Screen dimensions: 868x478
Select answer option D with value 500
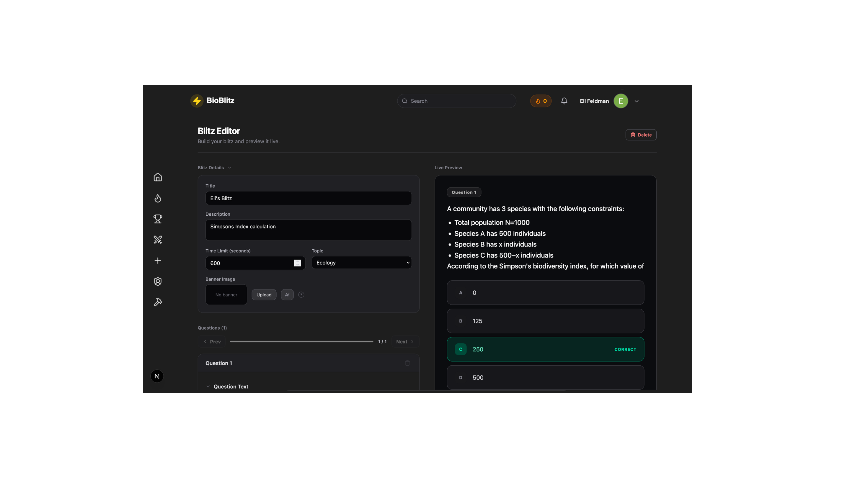(x=545, y=377)
